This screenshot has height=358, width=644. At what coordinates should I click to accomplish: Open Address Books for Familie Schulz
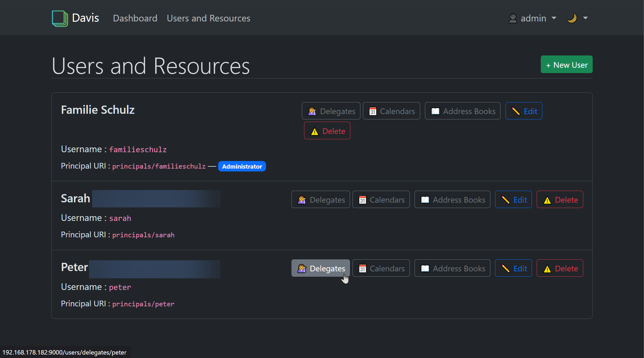pyautogui.click(x=462, y=111)
